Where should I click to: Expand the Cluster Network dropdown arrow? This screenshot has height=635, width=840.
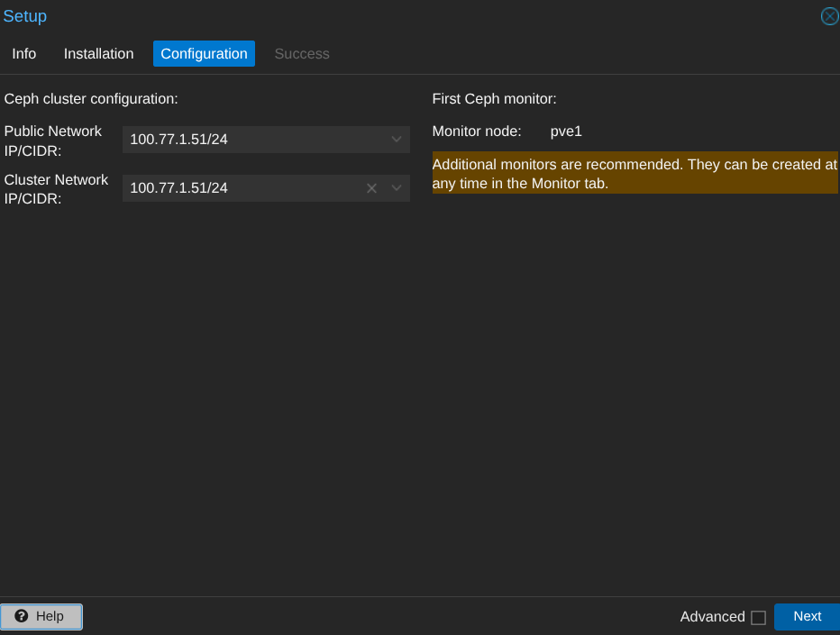(397, 188)
